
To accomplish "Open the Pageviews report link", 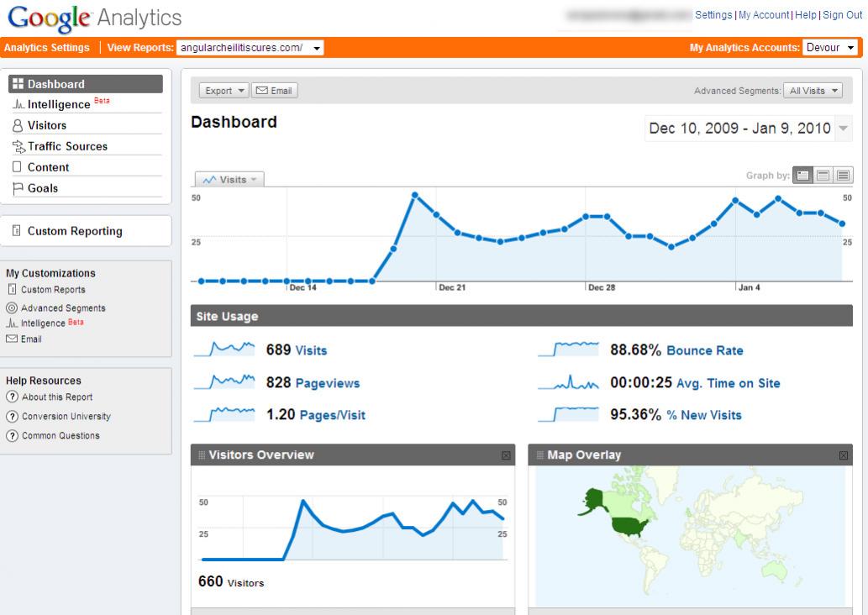I will click(x=328, y=383).
